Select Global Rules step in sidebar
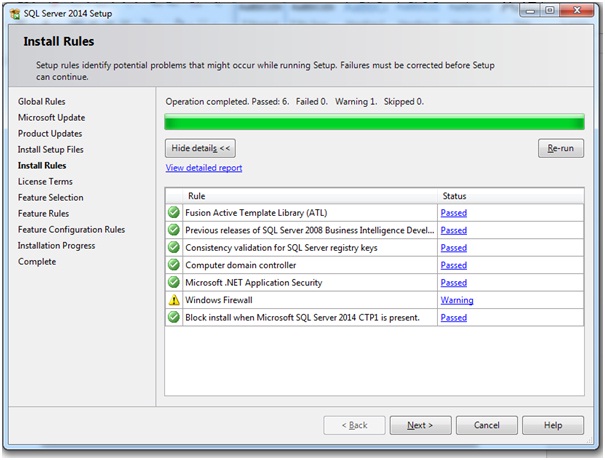605x460 pixels. 42,101
